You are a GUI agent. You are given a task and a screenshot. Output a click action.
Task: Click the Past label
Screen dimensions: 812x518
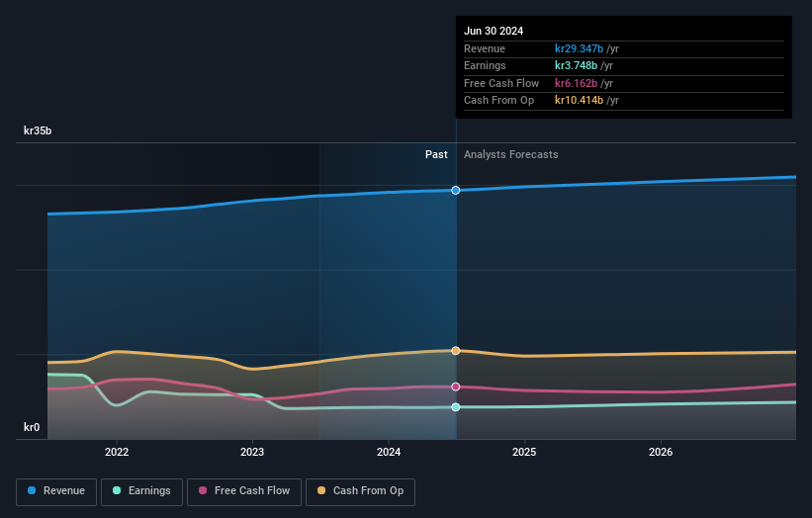436,155
